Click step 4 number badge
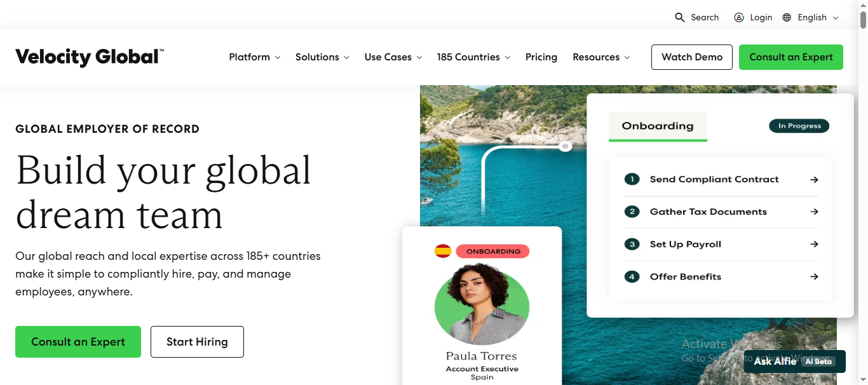Image resolution: width=868 pixels, height=385 pixels. [632, 276]
